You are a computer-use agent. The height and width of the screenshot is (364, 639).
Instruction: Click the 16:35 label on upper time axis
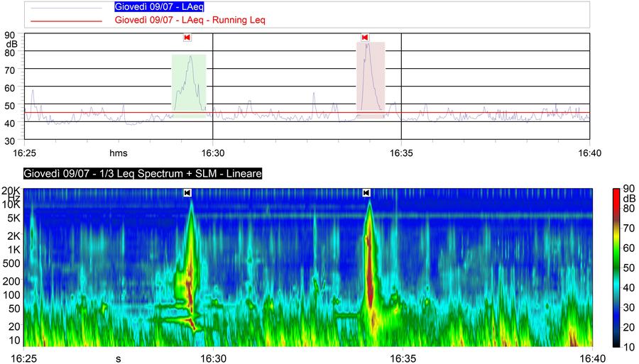tap(401, 153)
